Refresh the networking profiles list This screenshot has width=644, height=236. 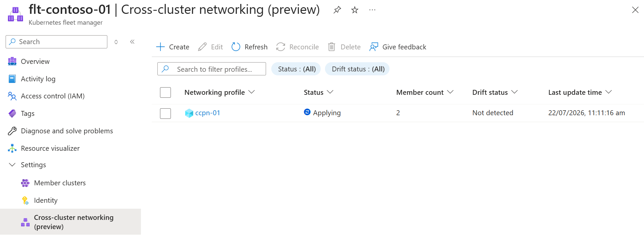point(249,47)
